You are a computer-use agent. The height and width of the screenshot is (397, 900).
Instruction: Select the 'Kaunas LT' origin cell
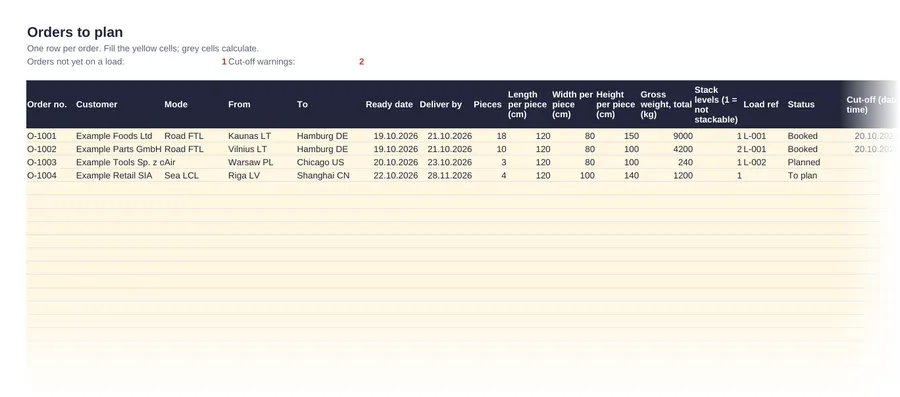[250, 136]
